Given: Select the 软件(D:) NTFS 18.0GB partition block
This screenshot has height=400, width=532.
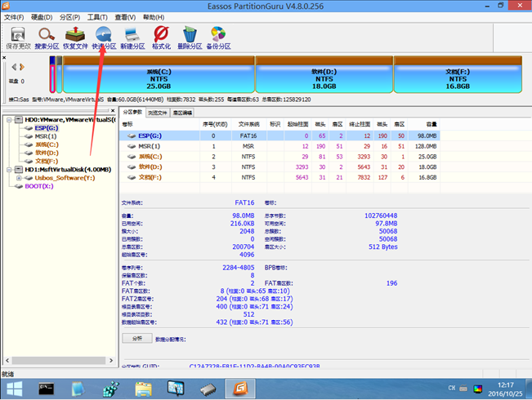Looking at the screenshot, I should click(324, 74).
